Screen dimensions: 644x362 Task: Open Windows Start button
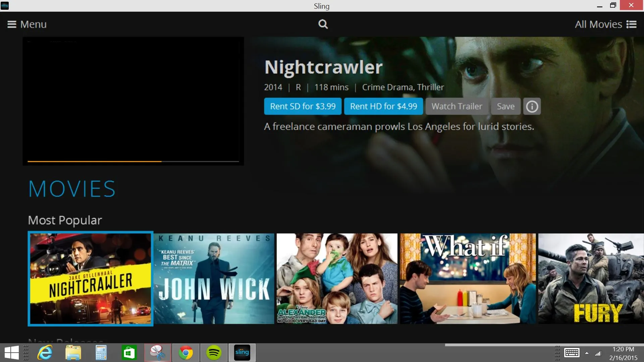[x=12, y=353]
